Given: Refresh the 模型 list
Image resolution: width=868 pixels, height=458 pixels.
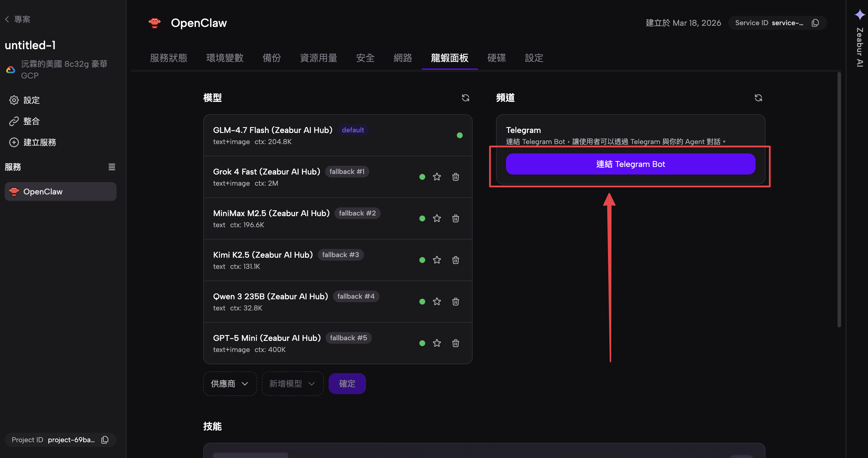Looking at the screenshot, I should point(465,98).
